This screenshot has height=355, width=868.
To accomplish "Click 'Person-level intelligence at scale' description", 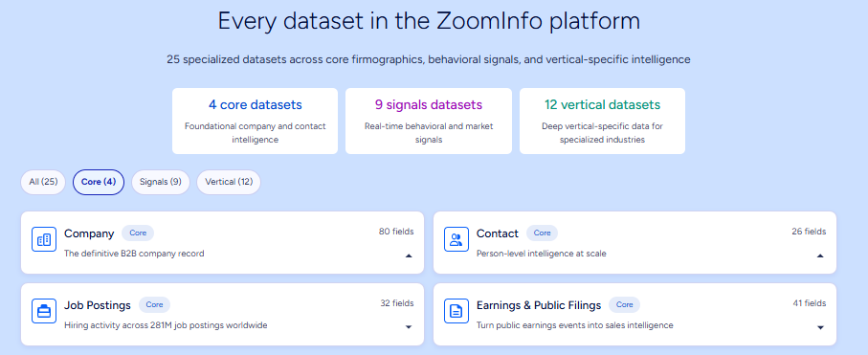I will click(542, 254).
